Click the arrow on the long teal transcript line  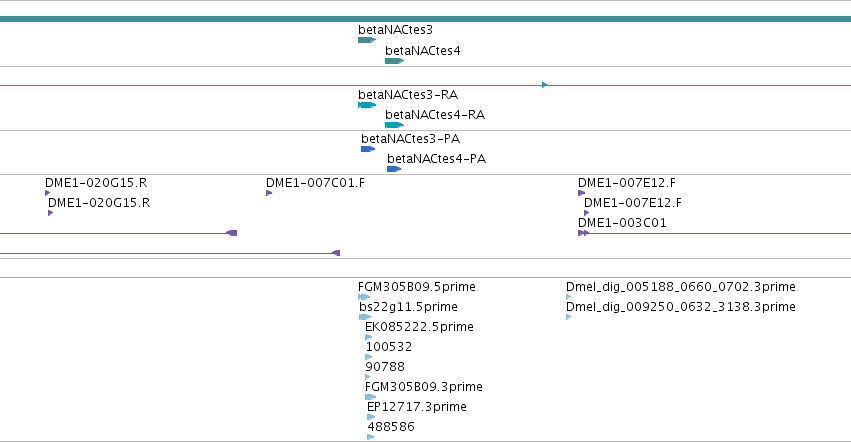tap(544, 85)
